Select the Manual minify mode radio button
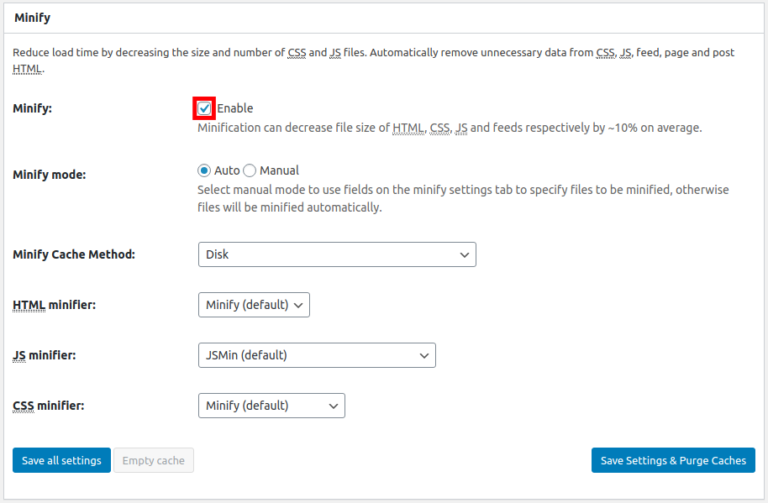Image resolution: width=768 pixels, height=503 pixels. pyautogui.click(x=250, y=171)
